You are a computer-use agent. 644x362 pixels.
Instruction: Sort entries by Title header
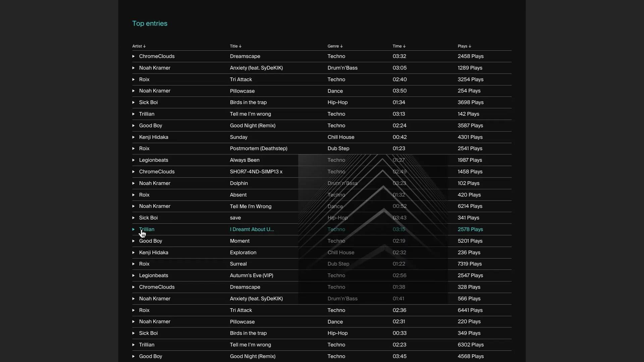point(235,46)
